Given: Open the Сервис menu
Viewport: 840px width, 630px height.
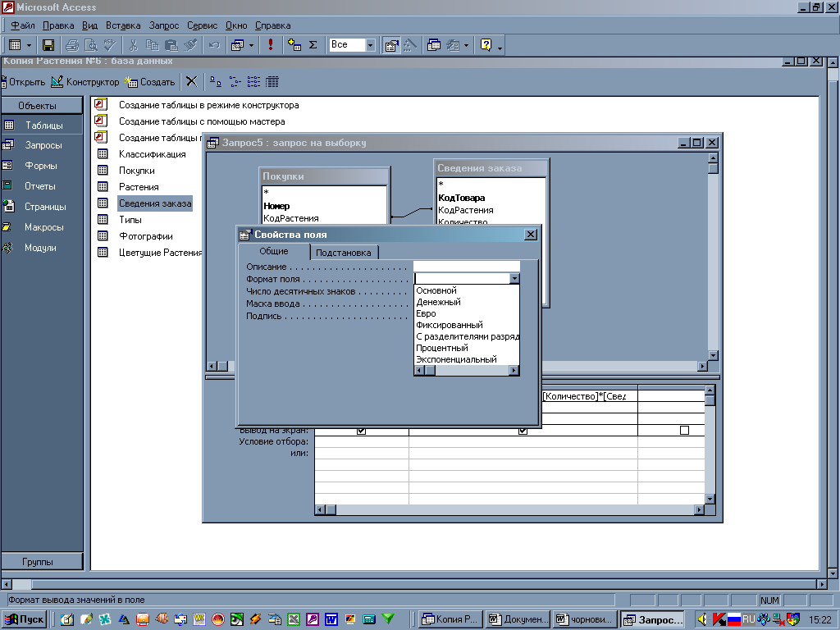Looking at the screenshot, I should point(202,25).
